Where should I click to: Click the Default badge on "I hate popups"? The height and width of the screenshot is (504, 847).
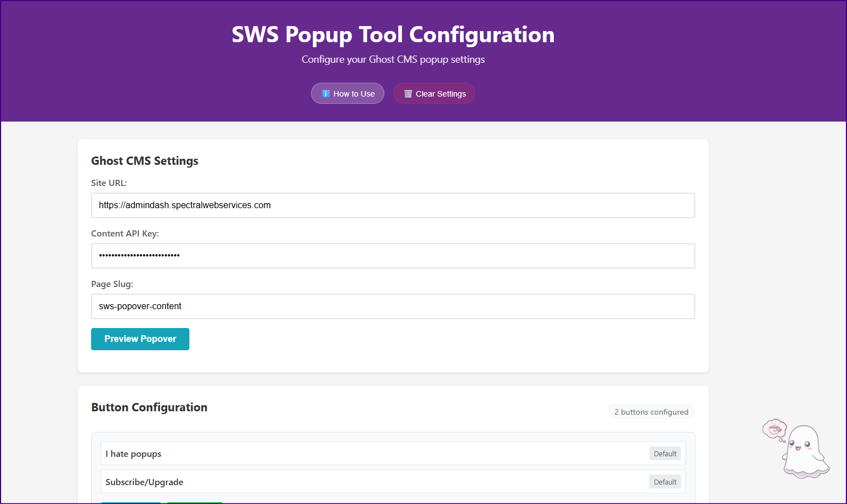(x=665, y=453)
